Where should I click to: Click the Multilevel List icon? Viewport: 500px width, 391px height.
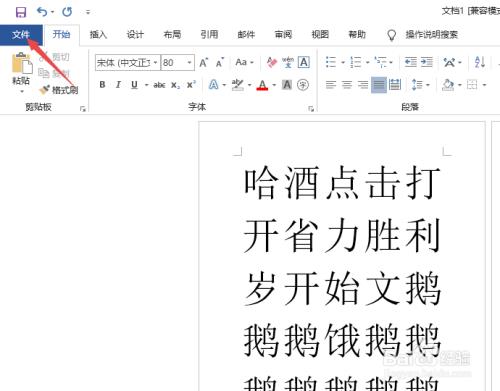click(x=380, y=62)
